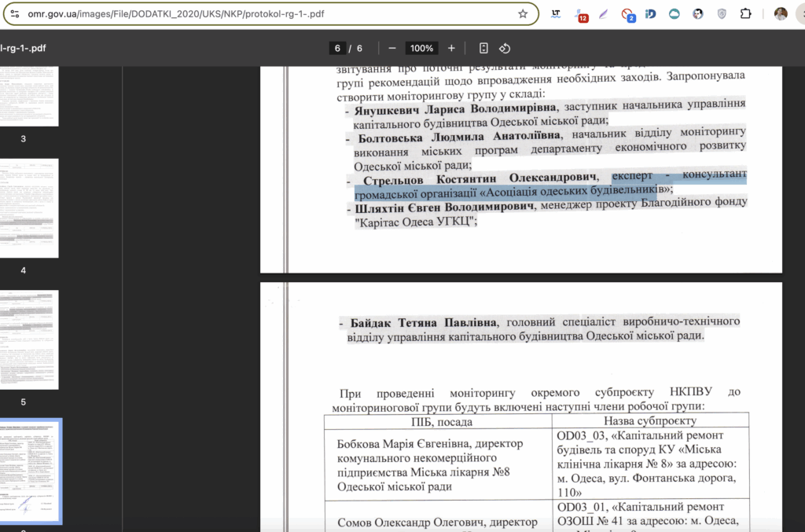Click the PDF file title l-rg-1-.pdf
Screen dimensions: 805x532
coord(23,48)
